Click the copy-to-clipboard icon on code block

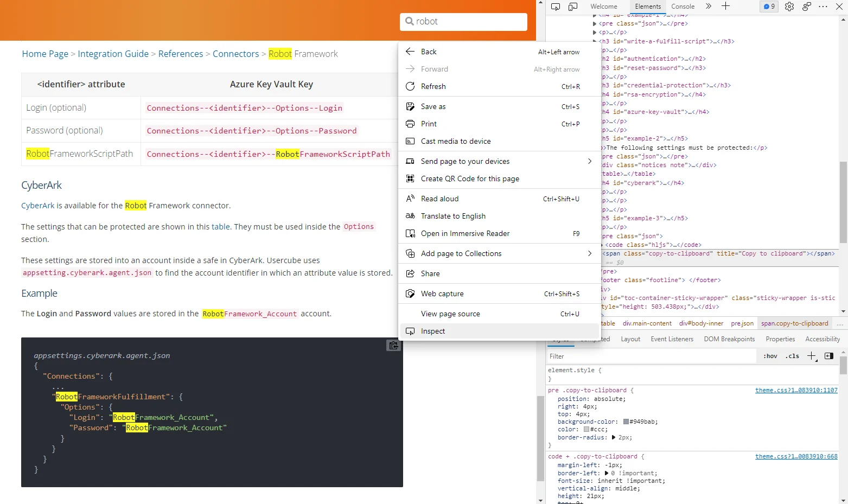point(393,345)
